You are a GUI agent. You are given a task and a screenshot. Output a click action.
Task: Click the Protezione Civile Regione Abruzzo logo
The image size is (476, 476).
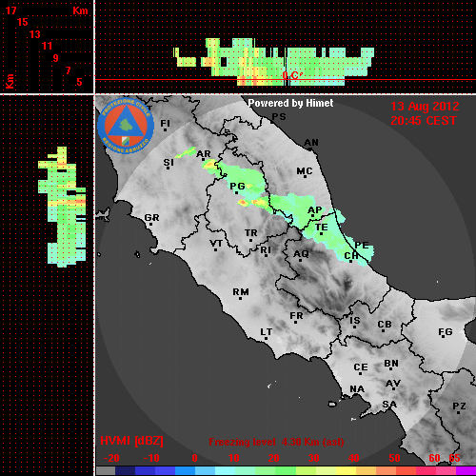(126, 126)
